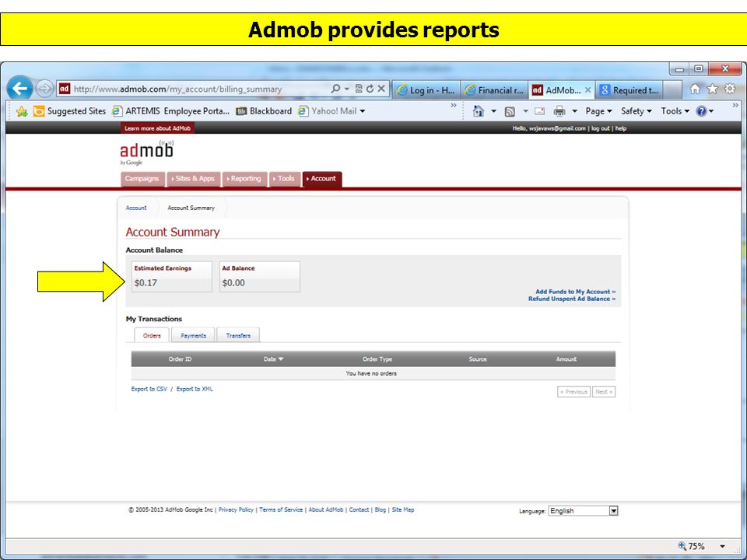Viewport: 747px width, 560px height.
Task: Click the browser forward arrow
Action: coord(44,89)
